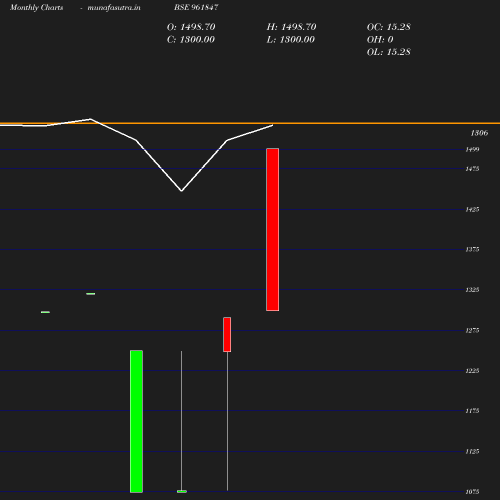Select the low value 'L: 1300.00'
Image resolution: width=500 pixels, height=500 pixels.
point(291,39)
